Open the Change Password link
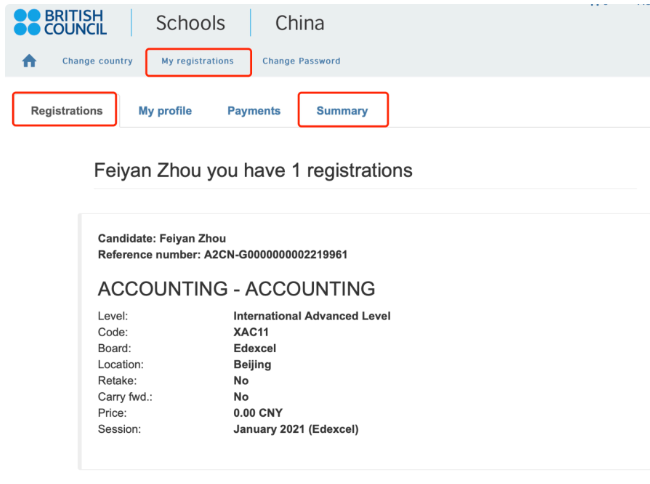Viewport: 650px width, 484px height. [301, 61]
